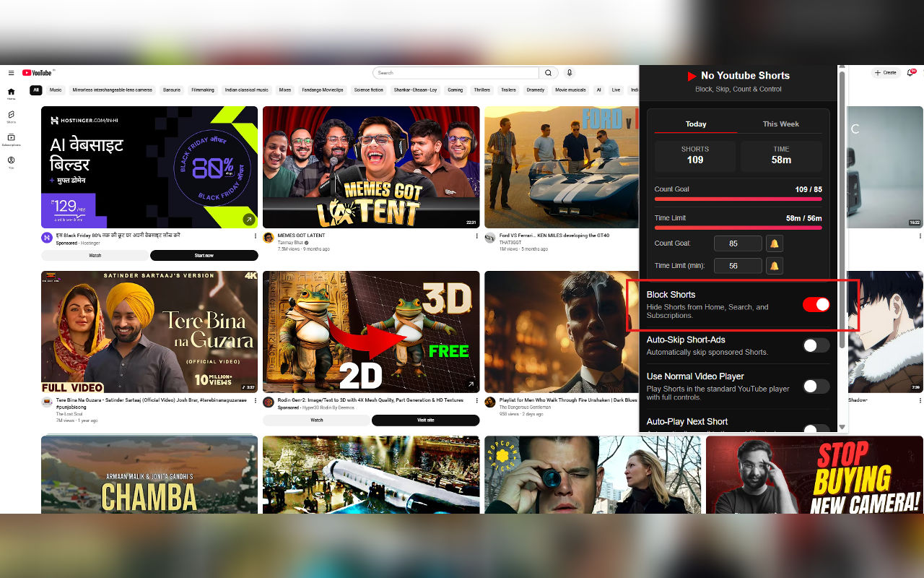
Task: Click the Time Limit alert bell
Action: (x=775, y=266)
